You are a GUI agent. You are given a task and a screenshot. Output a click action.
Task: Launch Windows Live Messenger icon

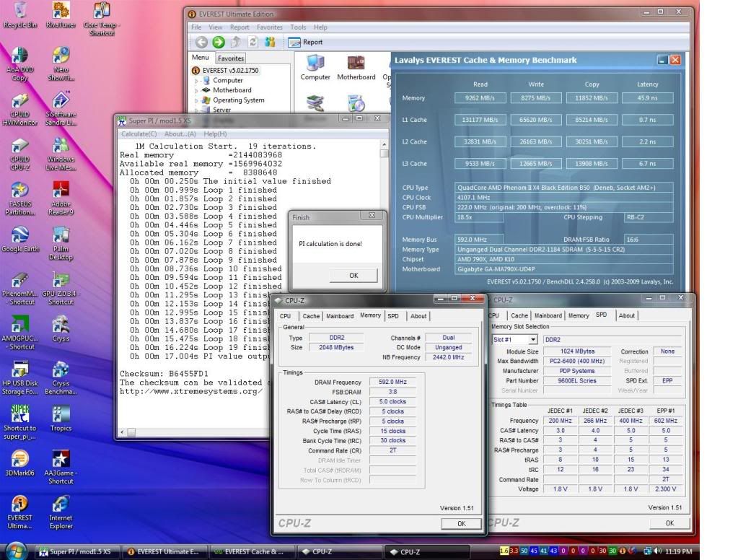(x=61, y=154)
